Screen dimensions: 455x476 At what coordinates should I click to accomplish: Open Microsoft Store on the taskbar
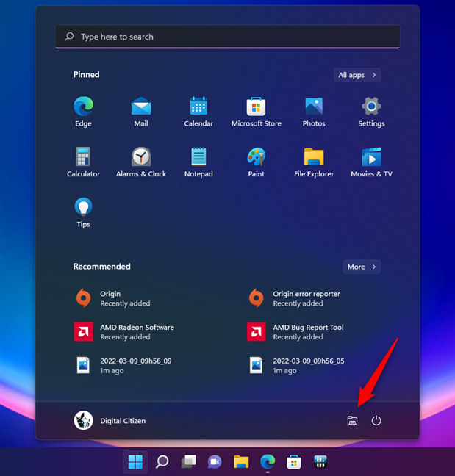coord(294,462)
